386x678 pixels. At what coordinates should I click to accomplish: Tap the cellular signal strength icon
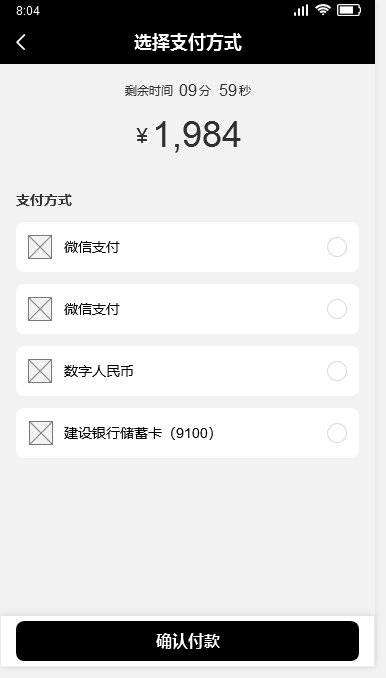point(301,10)
